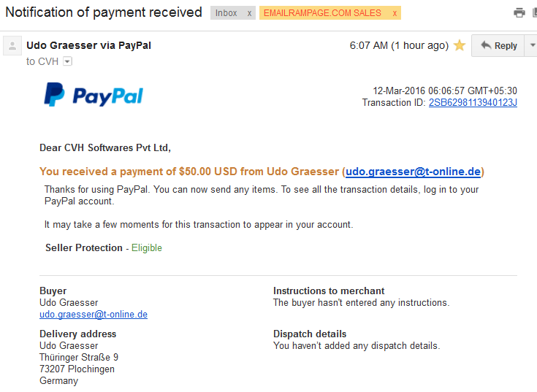Image resolution: width=537 pixels, height=392 pixels.
Task: Open the Inbox label
Action: pyautogui.click(x=226, y=13)
